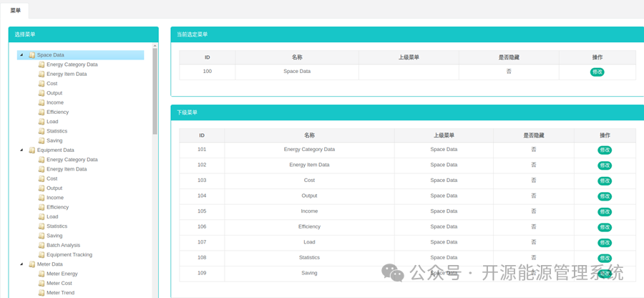
Task: Click icon beside Output under Space Data
Action: pos(42,93)
